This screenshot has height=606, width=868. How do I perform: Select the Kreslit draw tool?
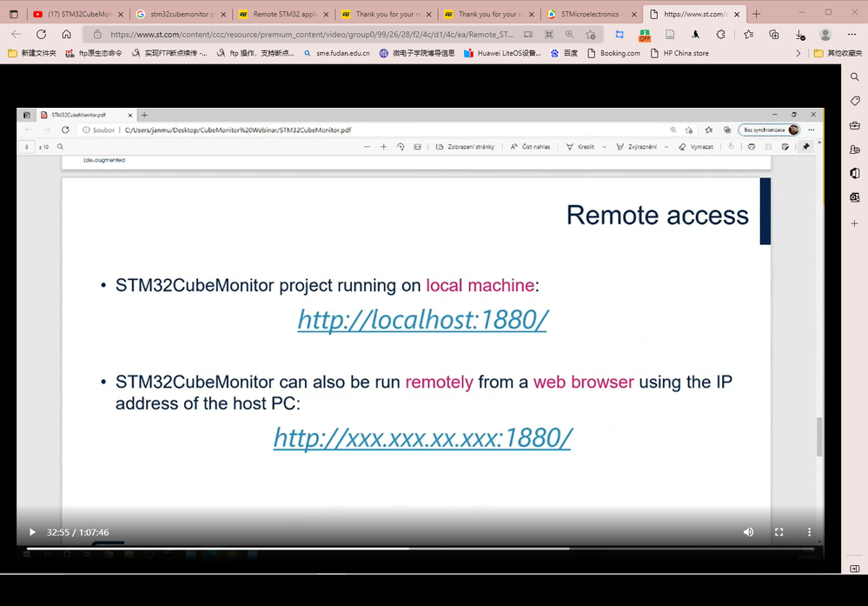(x=580, y=147)
